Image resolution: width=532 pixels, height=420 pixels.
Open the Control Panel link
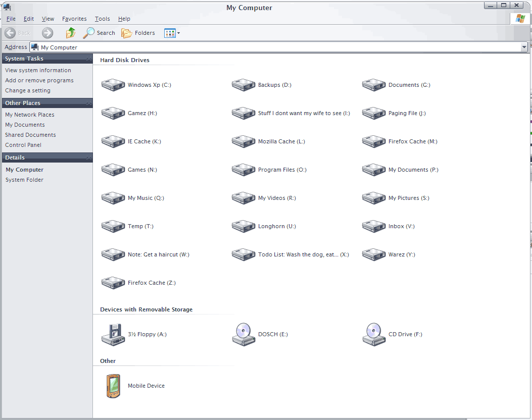click(24, 145)
